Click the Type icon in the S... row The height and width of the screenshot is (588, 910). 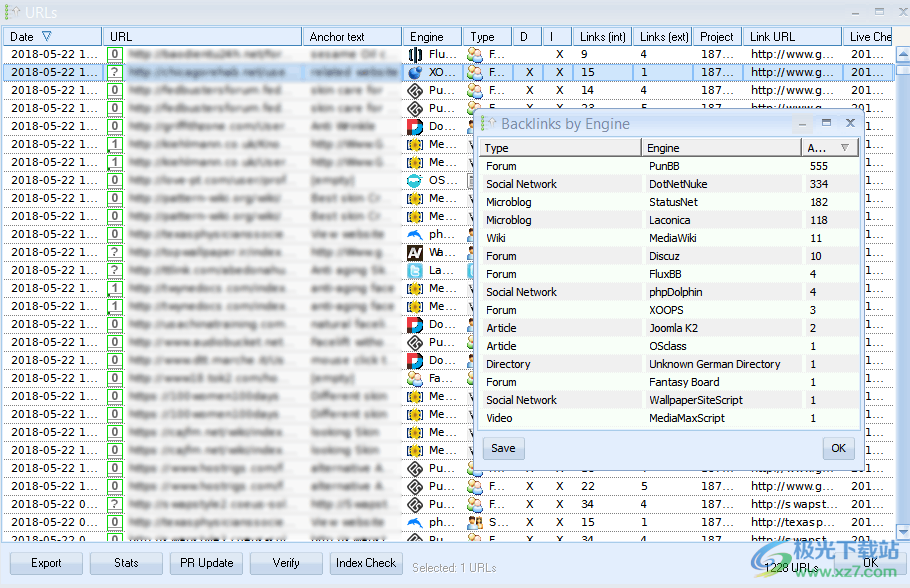[475, 522]
